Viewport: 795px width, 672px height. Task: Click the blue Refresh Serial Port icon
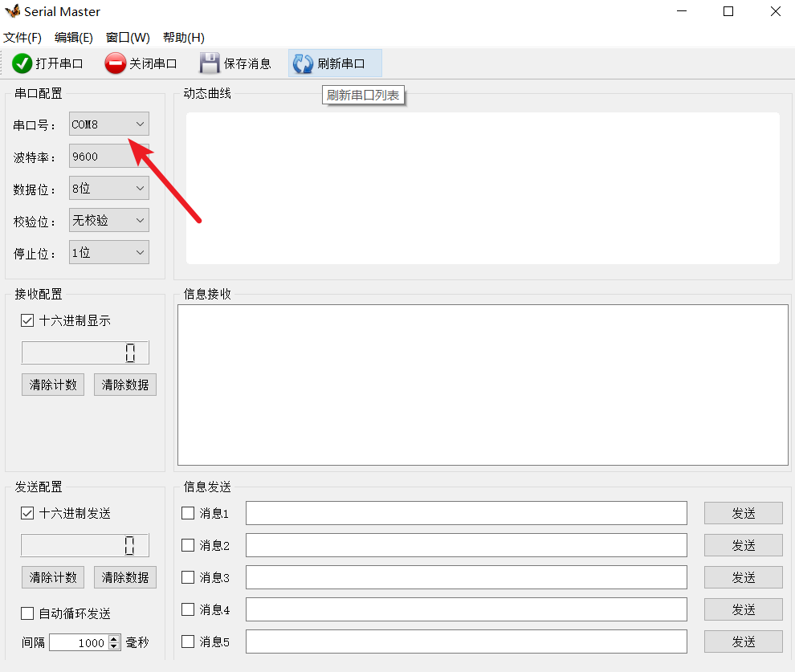tap(304, 63)
